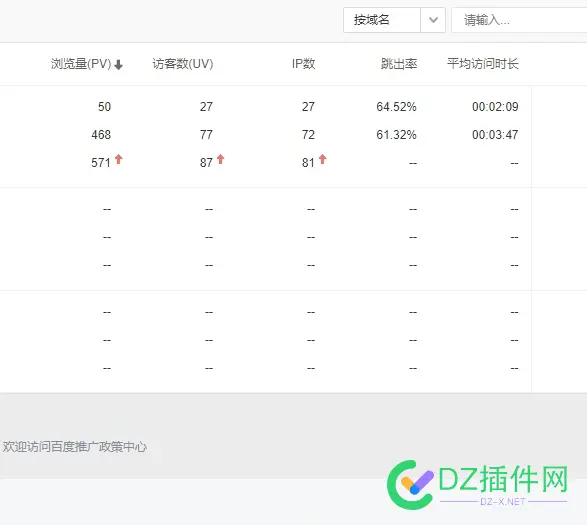Select visit duration 00:02:09
The height and width of the screenshot is (525, 587).
pos(495,107)
